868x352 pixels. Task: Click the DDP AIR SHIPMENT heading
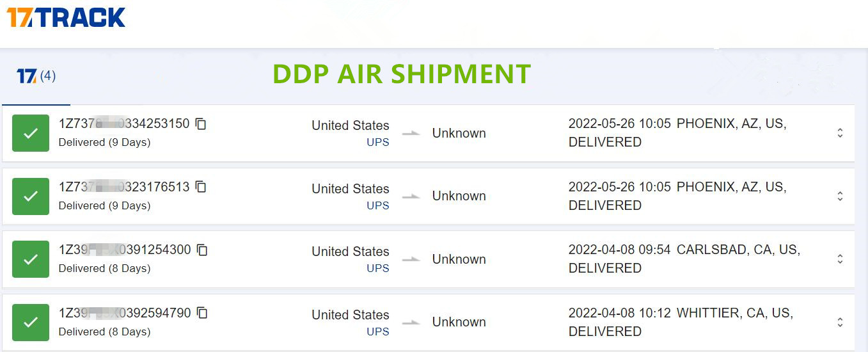click(x=402, y=74)
